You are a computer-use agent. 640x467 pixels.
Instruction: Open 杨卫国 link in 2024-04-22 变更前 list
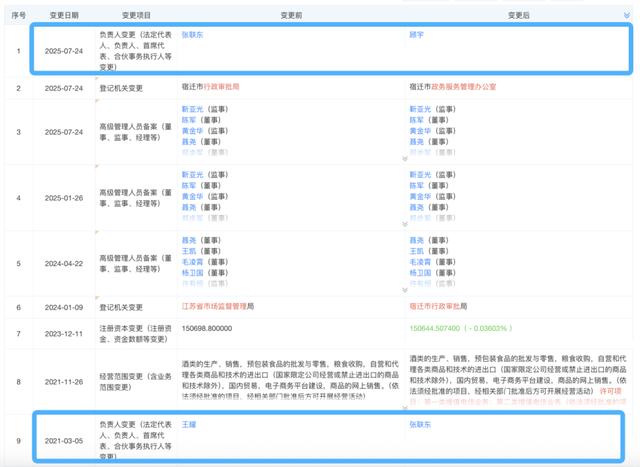[x=192, y=273]
